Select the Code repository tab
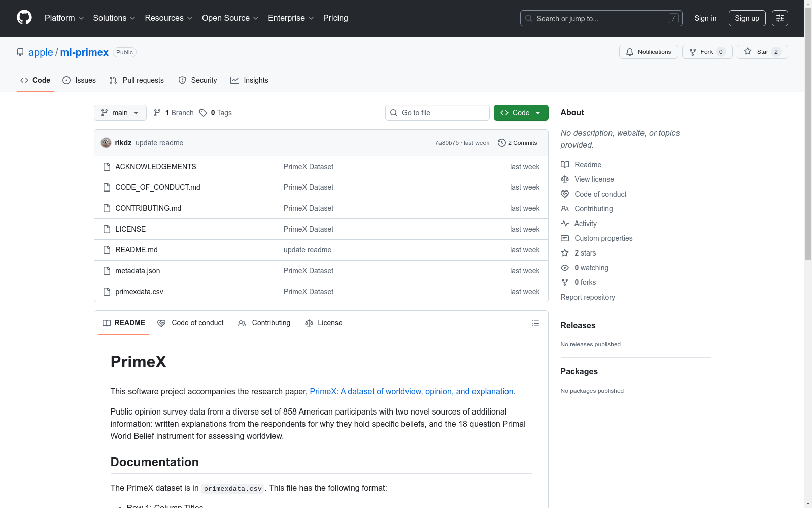Screen dimensions: 812x508 (x=36, y=80)
